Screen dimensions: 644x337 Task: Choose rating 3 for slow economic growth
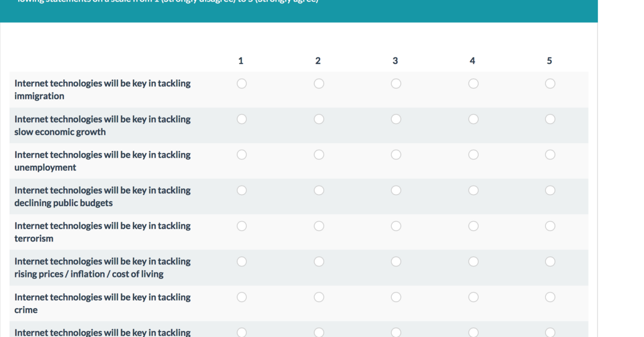pyautogui.click(x=396, y=119)
